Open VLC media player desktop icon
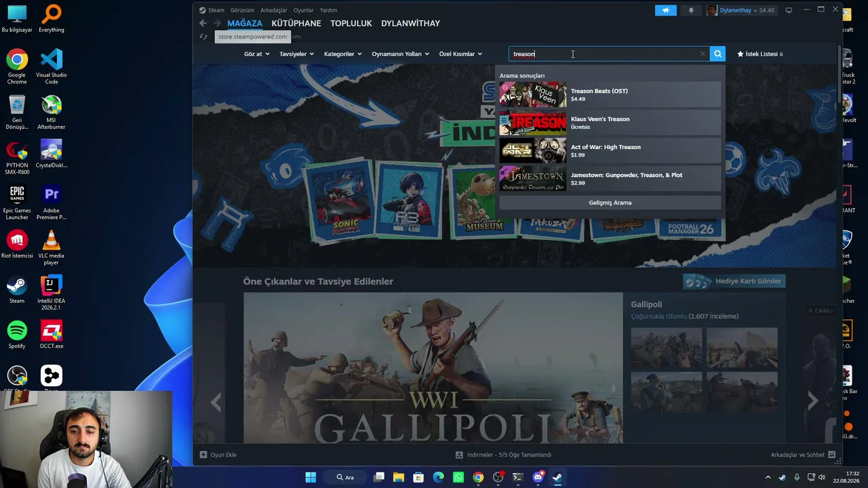 [52, 247]
